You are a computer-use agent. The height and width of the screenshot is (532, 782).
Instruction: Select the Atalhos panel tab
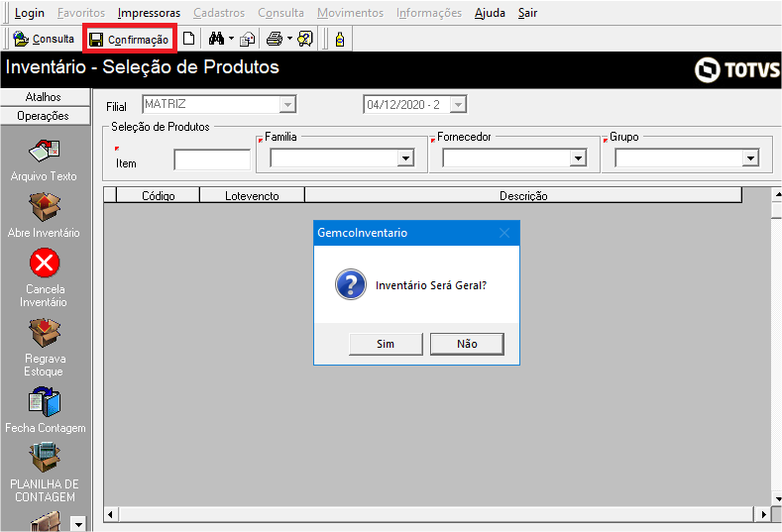(45, 97)
